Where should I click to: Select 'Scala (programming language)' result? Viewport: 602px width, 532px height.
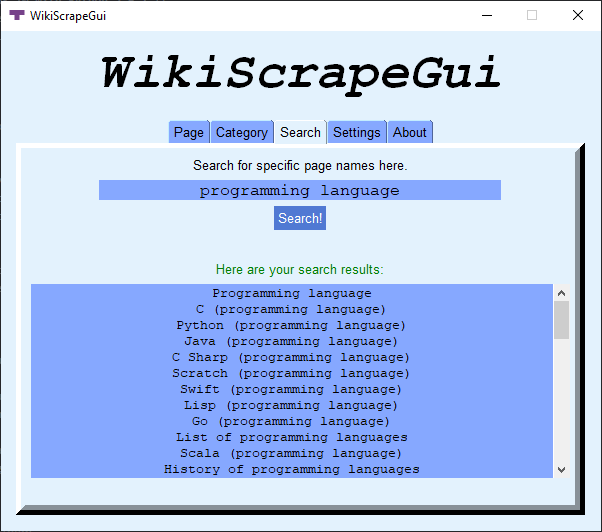pyautogui.click(x=292, y=453)
